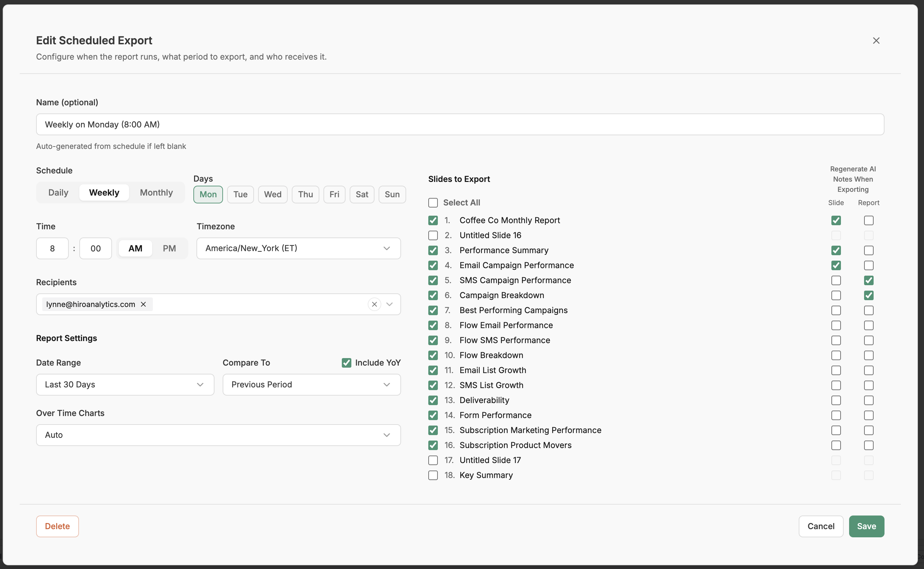The width and height of the screenshot is (924, 569).
Task: Uncheck Slide AI notes for Performance Summary
Action: [x=836, y=250]
